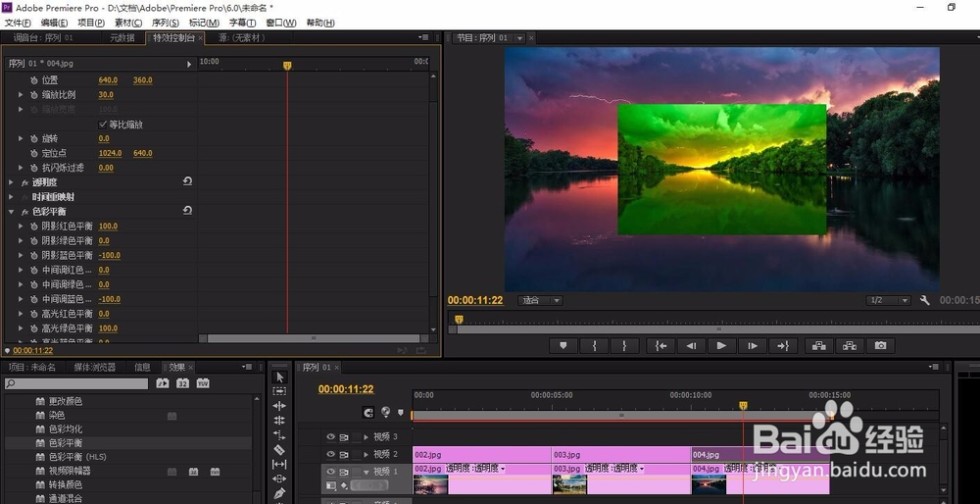980x504 pixels.
Task: Select the 更改颜色 effect
Action: click(x=66, y=401)
